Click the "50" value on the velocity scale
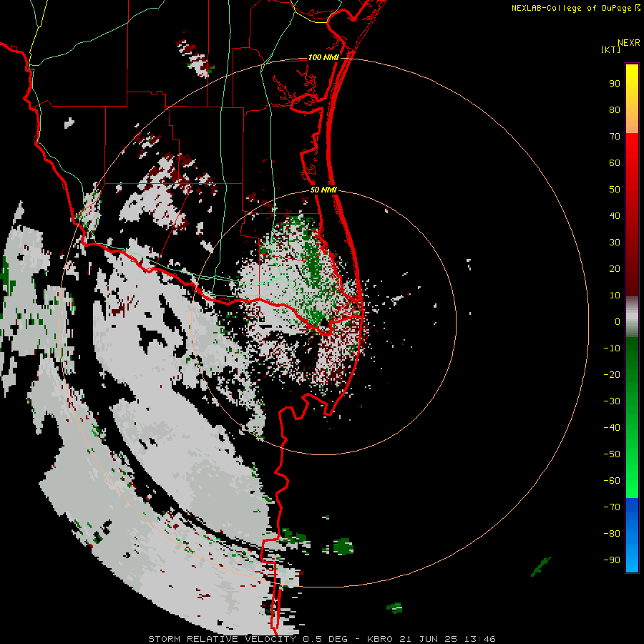The width and height of the screenshot is (644, 644). (x=615, y=190)
